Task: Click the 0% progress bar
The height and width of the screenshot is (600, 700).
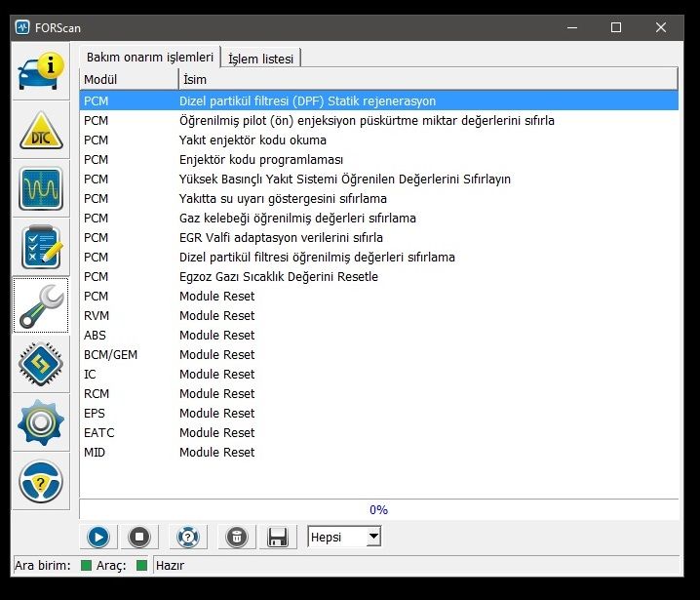Action: pos(379,509)
